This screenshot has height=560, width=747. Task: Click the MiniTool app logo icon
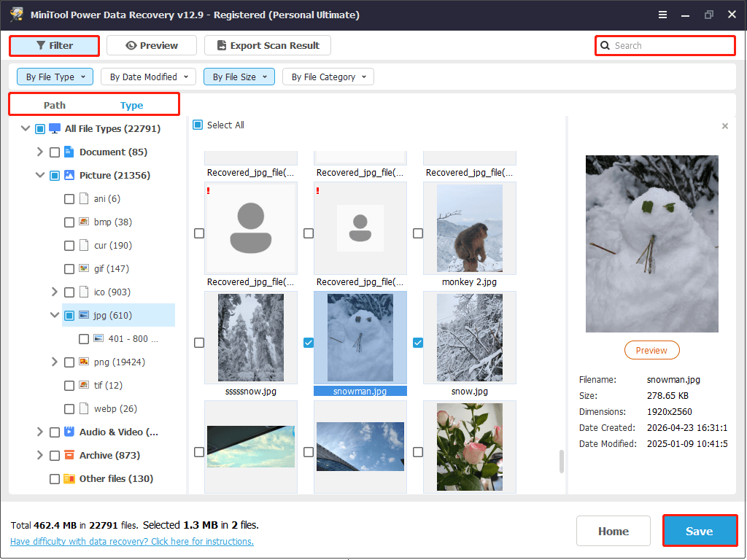(17, 15)
